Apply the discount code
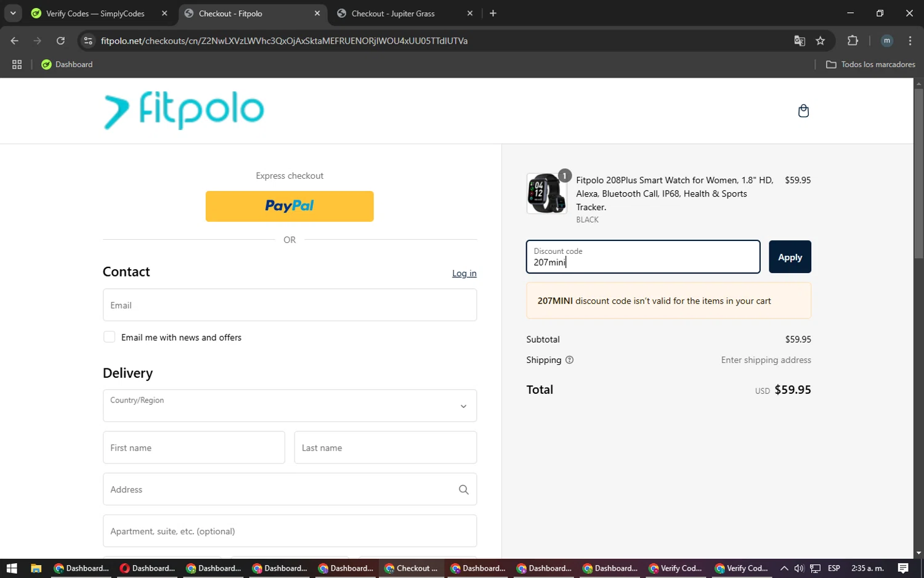 tap(790, 257)
